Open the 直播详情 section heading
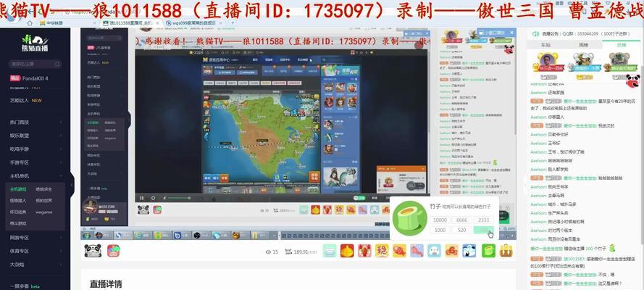Image resolution: width=644 pixels, height=290 pixels. 106,284
